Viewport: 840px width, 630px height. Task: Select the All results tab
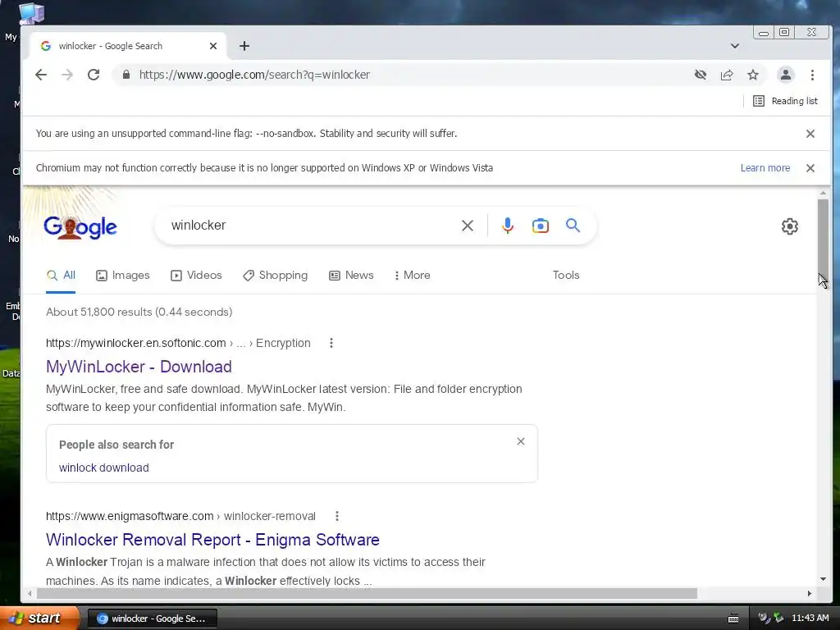[61, 276]
